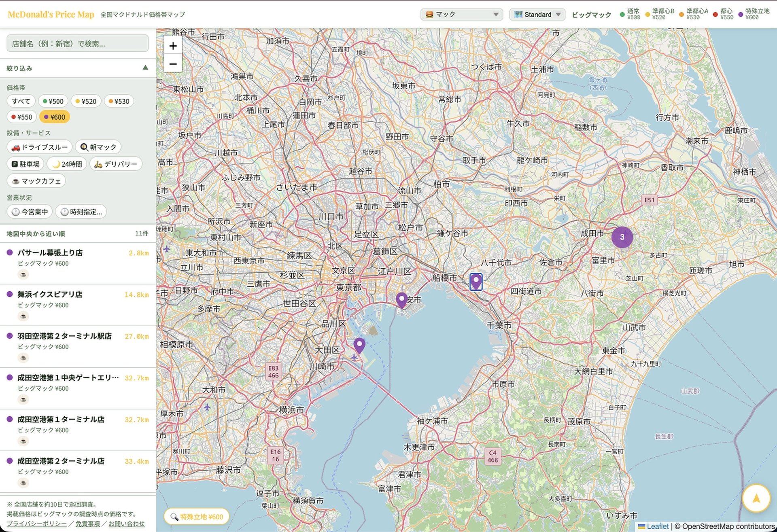The height and width of the screenshot is (532, 777).
Task: Select the ¥600 purple price chip
Action: (55, 117)
